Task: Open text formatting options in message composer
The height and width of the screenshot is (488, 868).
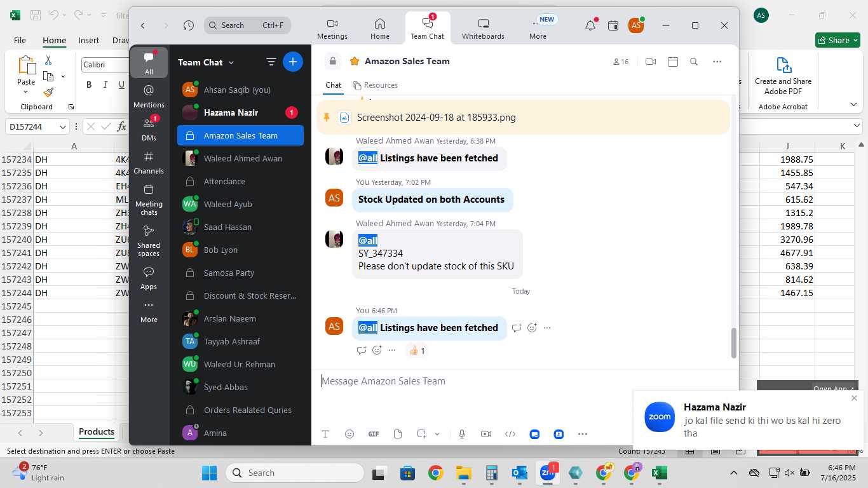Action: tap(325, 434)
